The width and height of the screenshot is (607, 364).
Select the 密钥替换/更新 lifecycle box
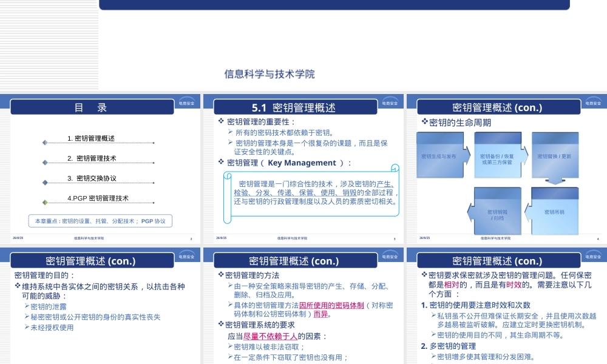click(x=555, y=157)
